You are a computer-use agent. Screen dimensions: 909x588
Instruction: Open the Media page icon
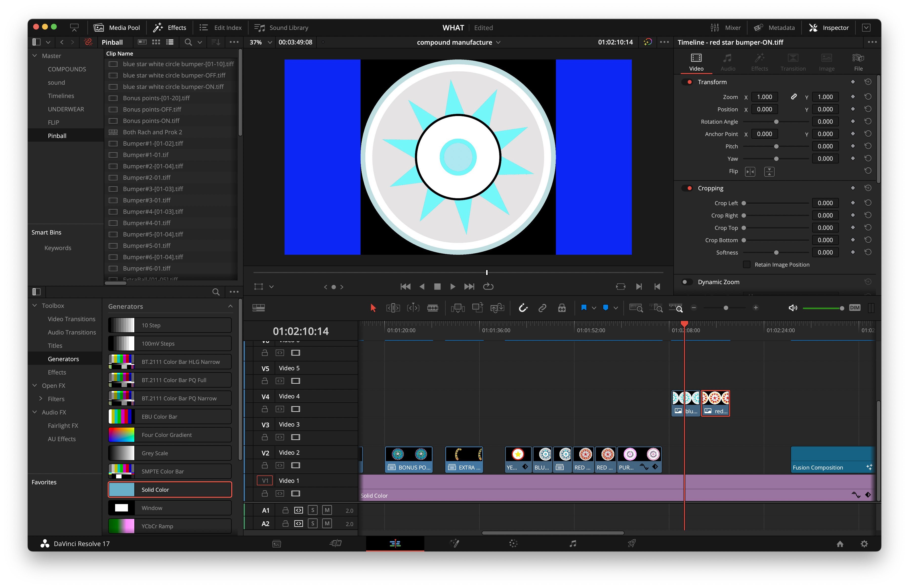[276, 544]
